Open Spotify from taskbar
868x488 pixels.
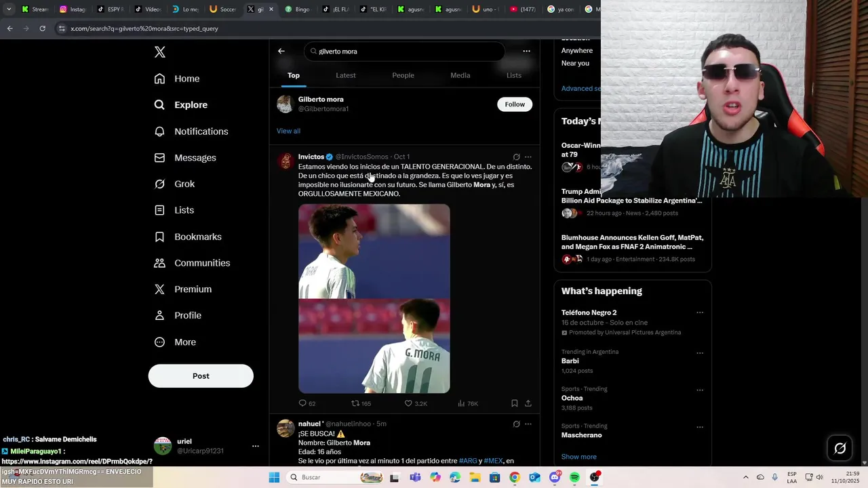pyautogui.click(x=574, y=477)
